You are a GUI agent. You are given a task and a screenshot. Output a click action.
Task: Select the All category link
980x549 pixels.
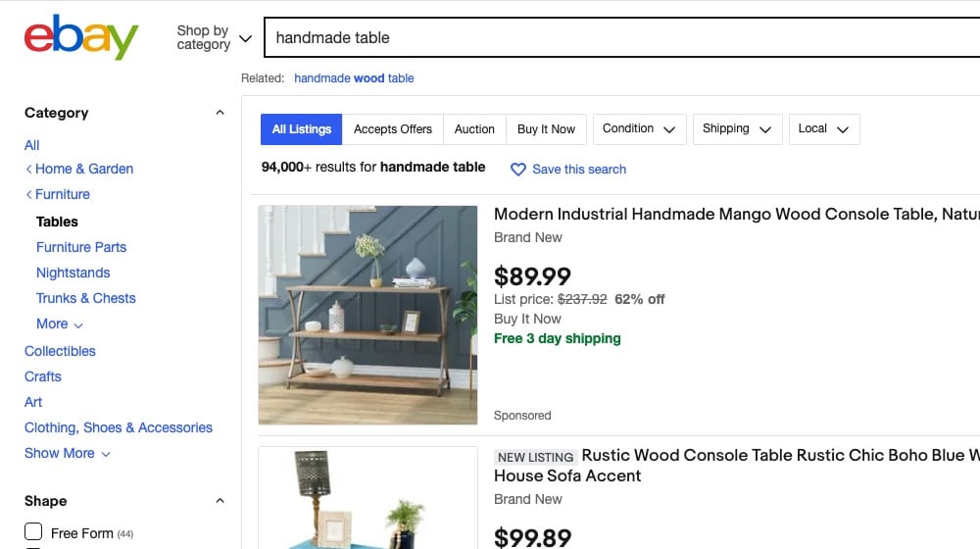32,145
